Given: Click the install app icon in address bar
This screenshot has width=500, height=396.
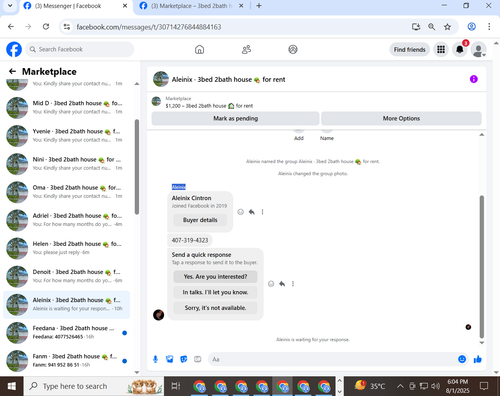Looking at the screenshot, I should tap(416, 27).
